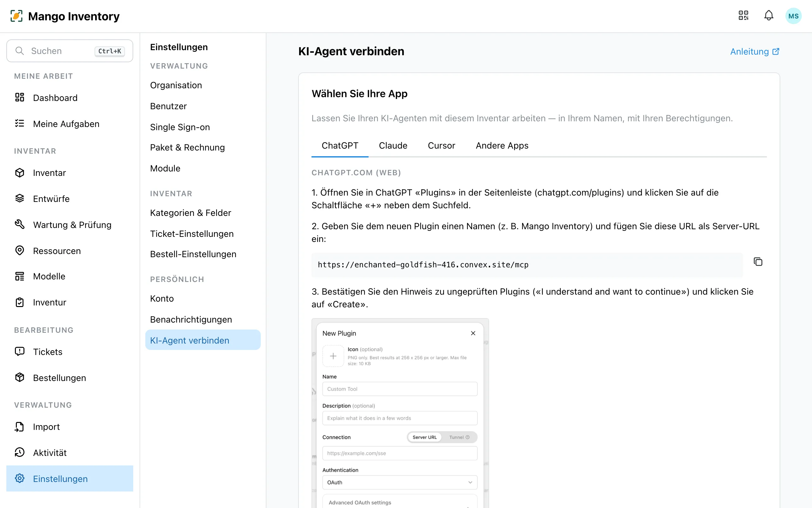Click the 'Lassen Sie Ihren KI-Agenten' description text
Image resolution: width=812 pixels, height=508 pixels.
click(x=522, y=118)
